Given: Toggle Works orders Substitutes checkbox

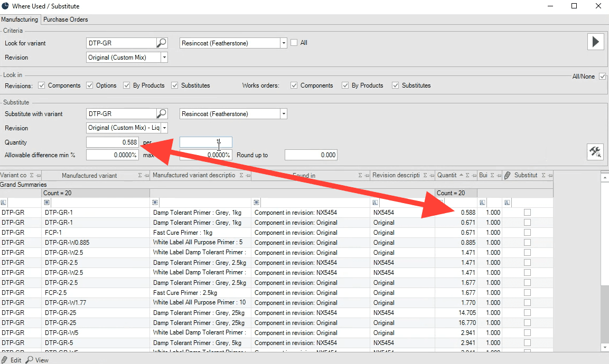Looking at the screenshot, I should (x=396, y=85).
